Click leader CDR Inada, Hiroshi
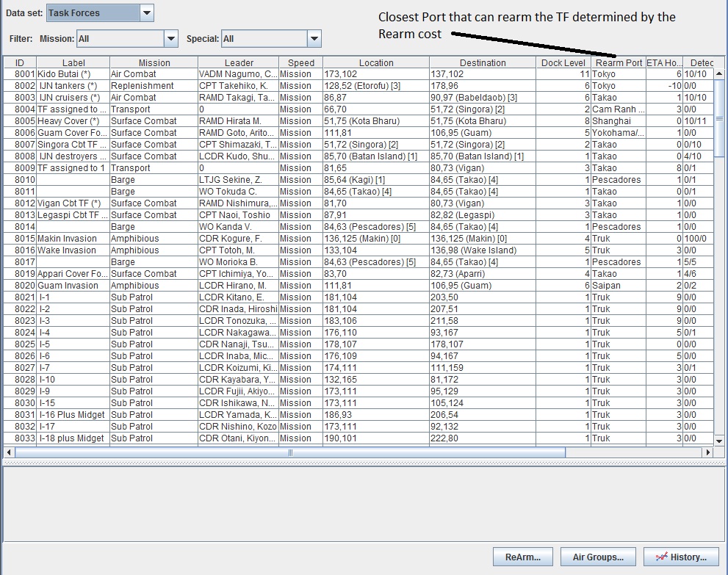 click(x=238, y=309)
